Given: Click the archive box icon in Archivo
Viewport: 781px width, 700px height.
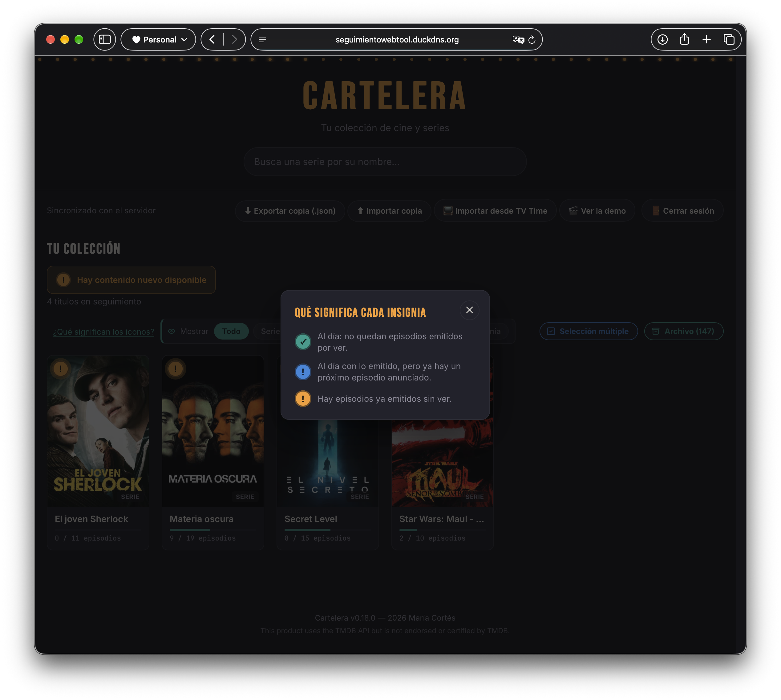Looking at the screenshot, I should (656, 331).
